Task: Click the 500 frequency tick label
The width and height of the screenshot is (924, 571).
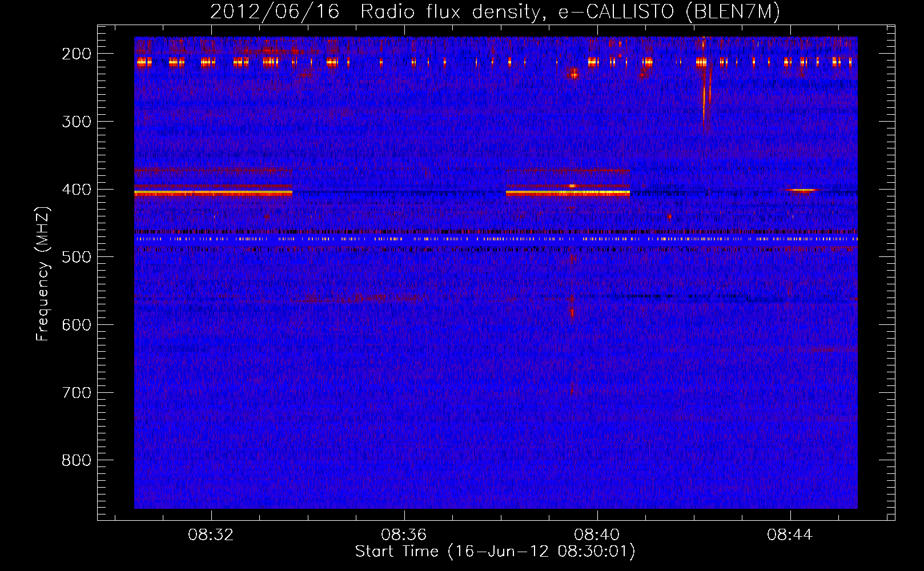Action: coord(76,257)
